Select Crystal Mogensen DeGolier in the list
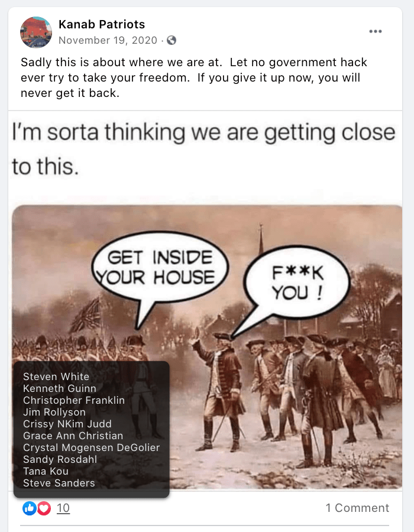This screenshot has width=414, height=532. [91, 447]
